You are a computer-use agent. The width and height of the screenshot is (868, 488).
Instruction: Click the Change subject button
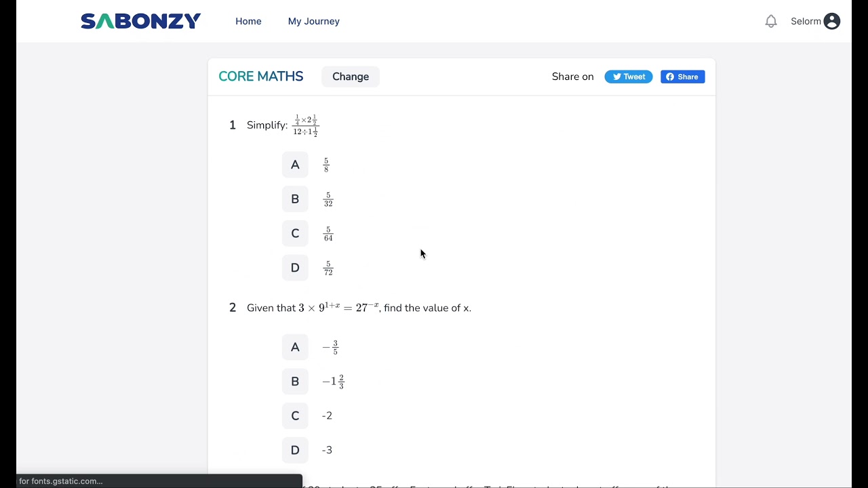tap(351, 77)
